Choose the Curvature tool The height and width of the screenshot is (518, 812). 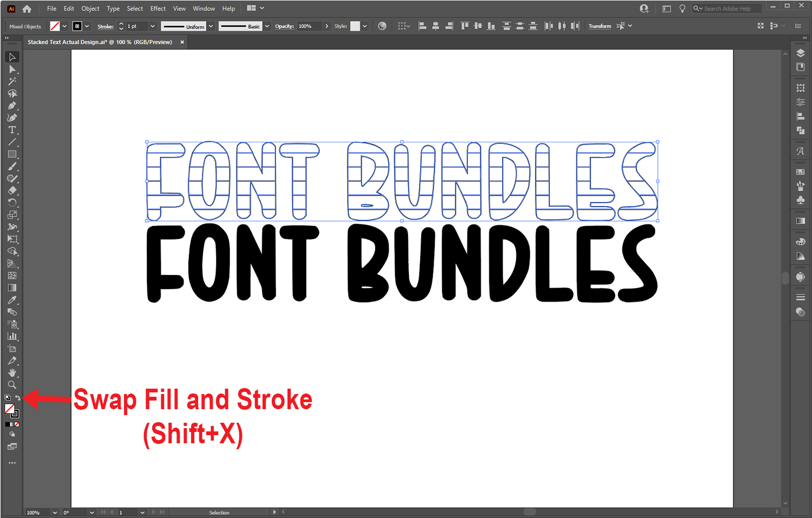(12, 117)
